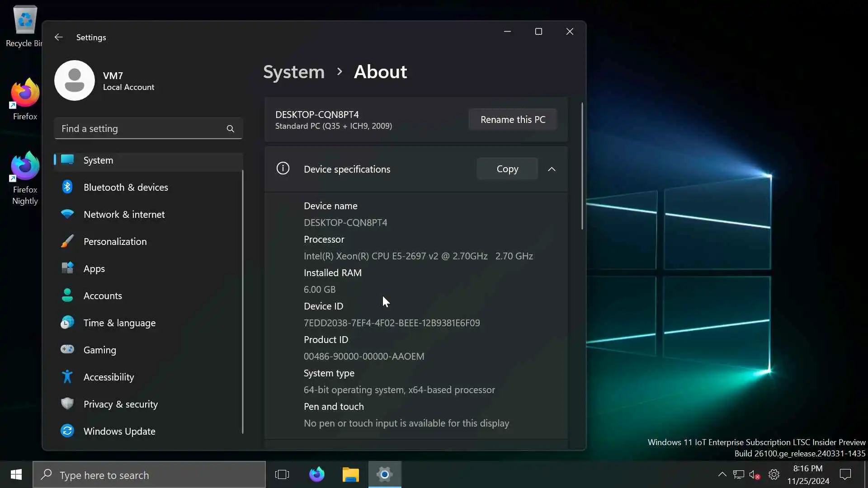868x488 pixels.
Task: Click the Gaming controller icon
Action: (67, 350)
